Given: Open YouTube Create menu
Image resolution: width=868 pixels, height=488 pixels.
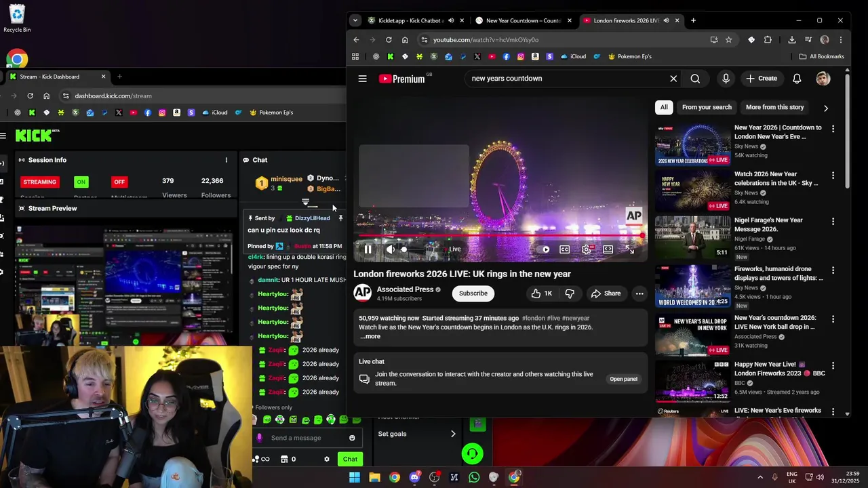Looking at the screenshot, I should click(762, 79).
